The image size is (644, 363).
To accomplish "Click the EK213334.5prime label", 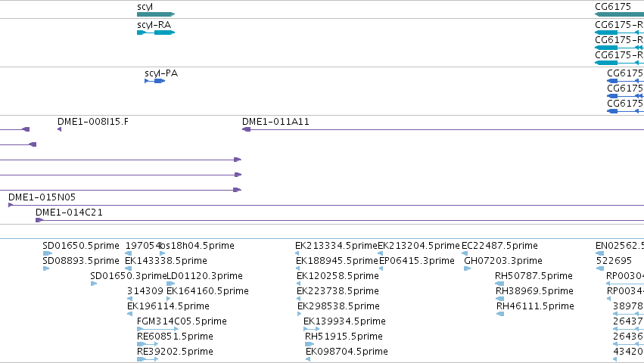I will click(336, 246).
